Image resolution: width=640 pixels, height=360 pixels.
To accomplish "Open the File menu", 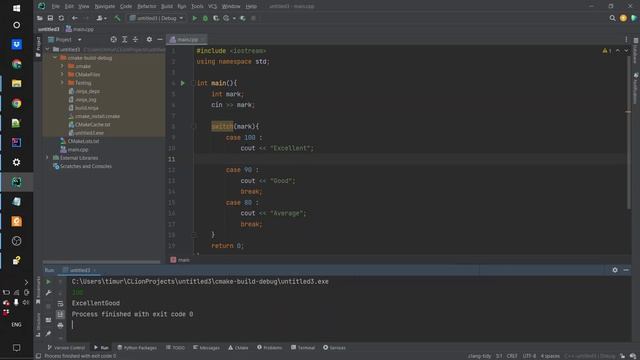I will coord(56,7).
